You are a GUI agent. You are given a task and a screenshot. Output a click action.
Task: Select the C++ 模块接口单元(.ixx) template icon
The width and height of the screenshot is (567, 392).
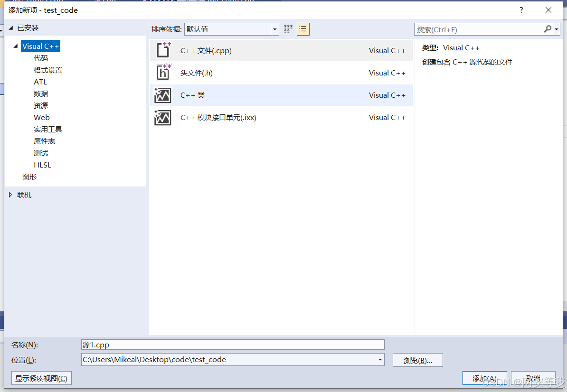pyautogui.click(x=162, y=117)
